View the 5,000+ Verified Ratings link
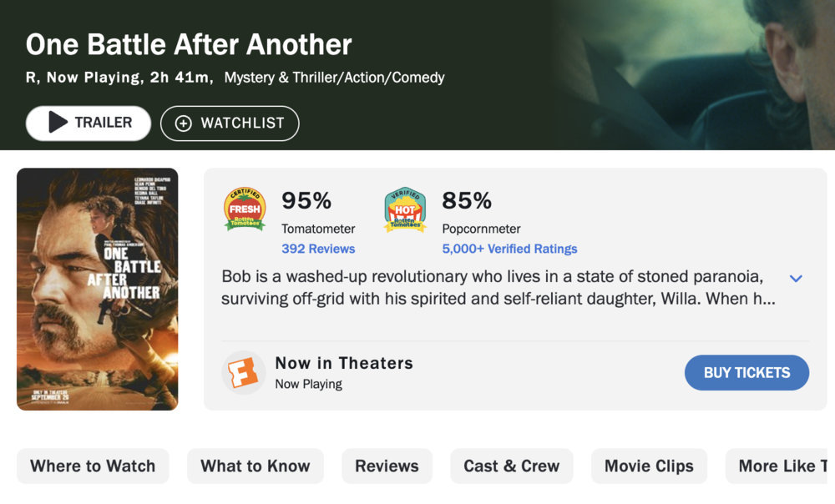Image resolution: width=835 pixels, height=504 pixels. click(509, 249)
